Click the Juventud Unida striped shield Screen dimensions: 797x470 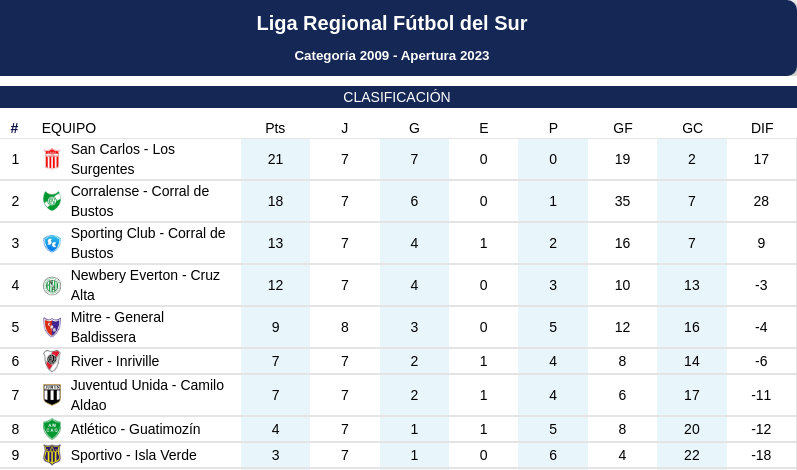pos(52,395)
